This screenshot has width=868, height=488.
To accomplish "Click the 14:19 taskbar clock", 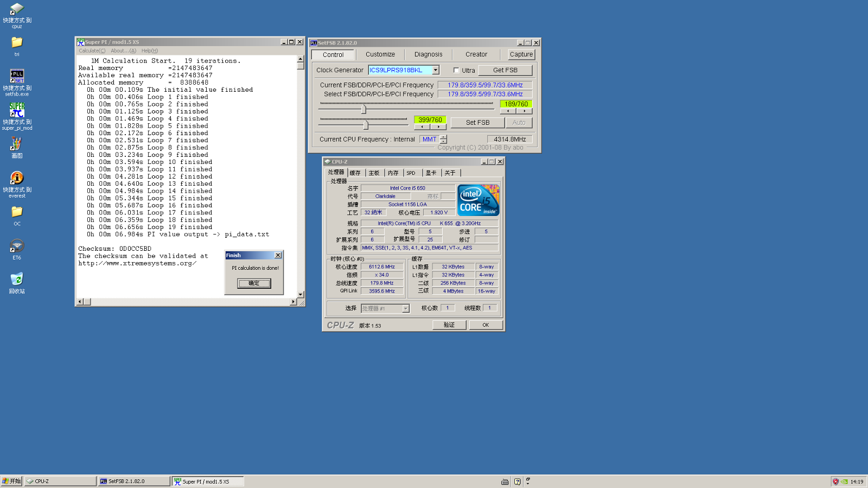I will pos(857,481).
